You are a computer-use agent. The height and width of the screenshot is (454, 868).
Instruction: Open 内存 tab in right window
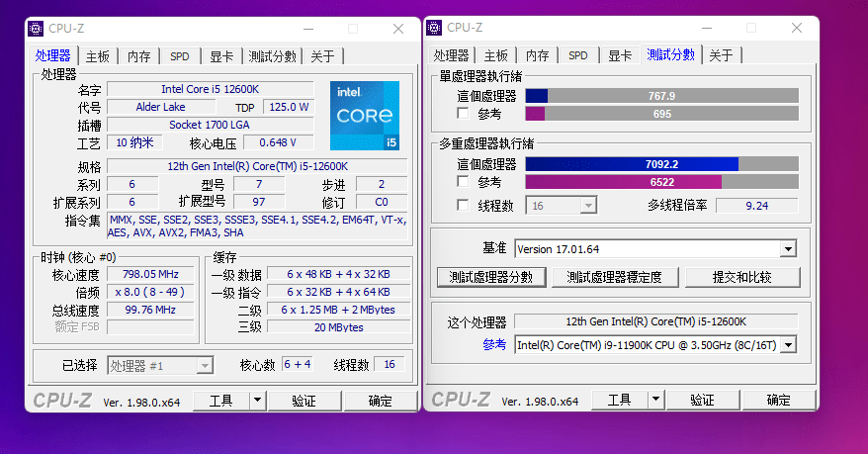538,54
